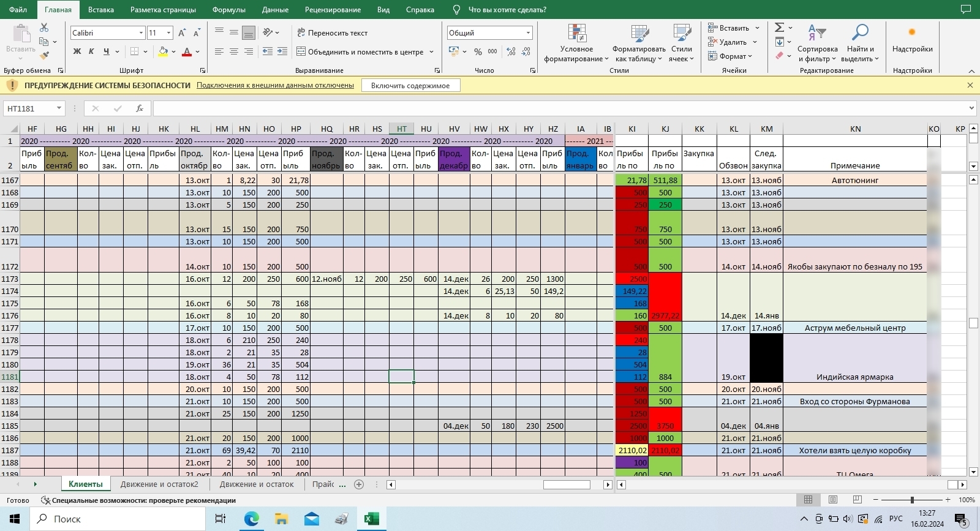Open the Общий number format dropdown
980x531 pixels.
(528, 33)
